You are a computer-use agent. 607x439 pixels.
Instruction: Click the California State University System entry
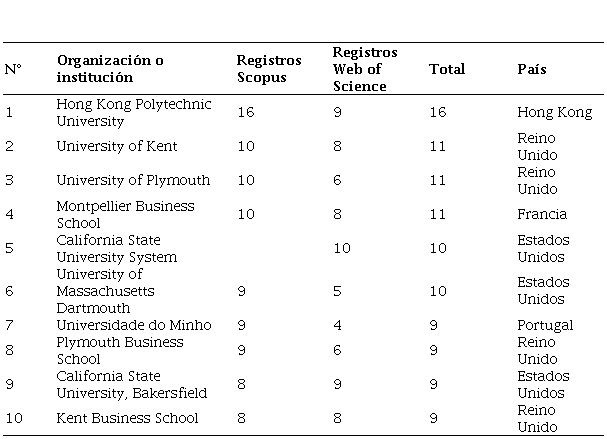click(x=116, y=249)
